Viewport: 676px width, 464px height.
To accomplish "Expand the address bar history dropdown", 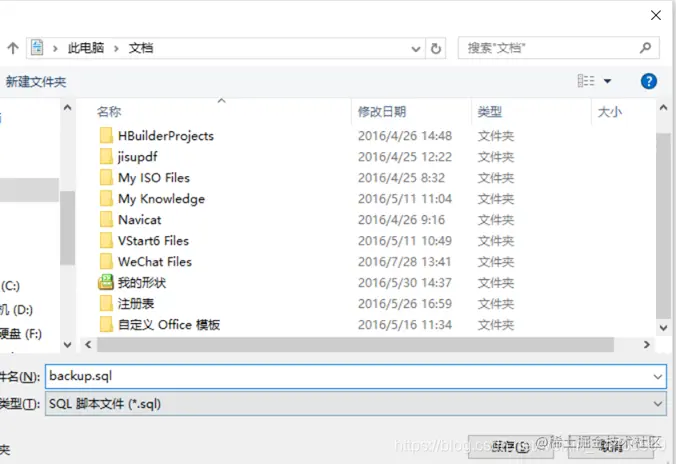I will point(416,49).
